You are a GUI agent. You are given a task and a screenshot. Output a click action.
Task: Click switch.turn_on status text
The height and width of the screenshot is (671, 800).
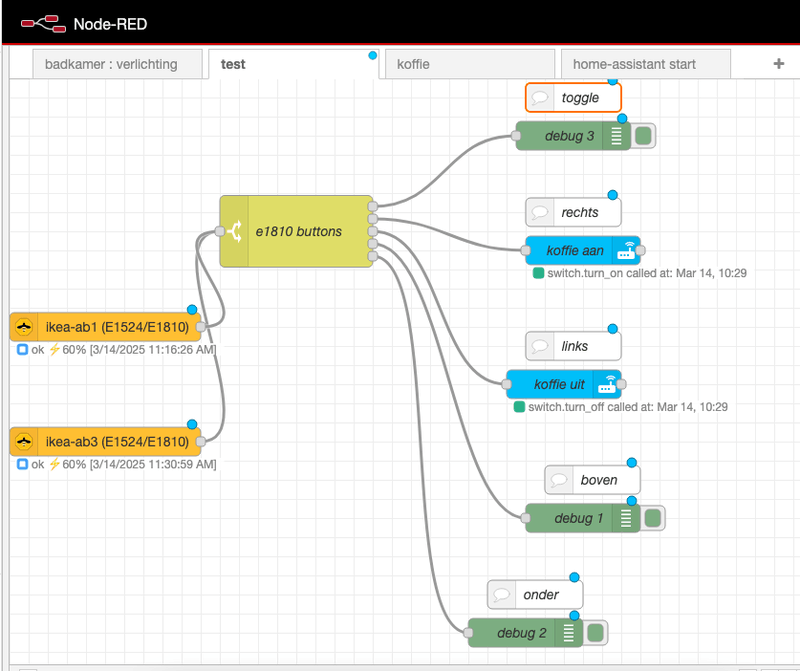tap(646, 273)
